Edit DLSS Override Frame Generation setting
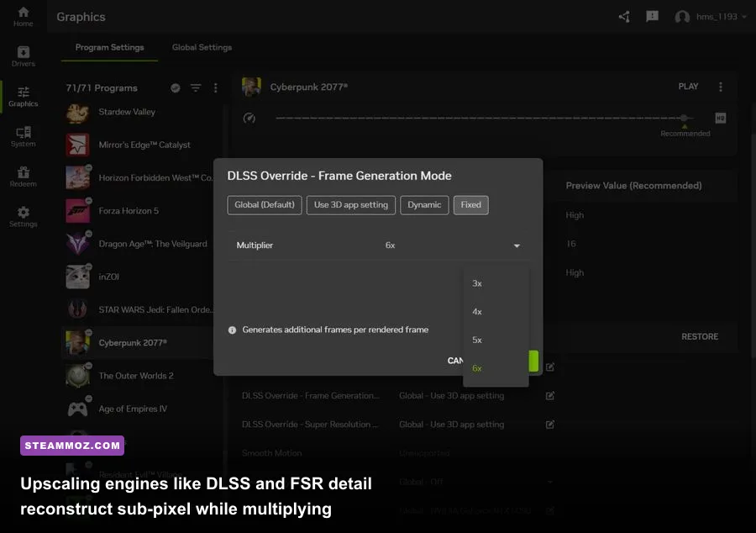This screenshot has width=756, height=533. pyautogui.click(x=549, y=395)
